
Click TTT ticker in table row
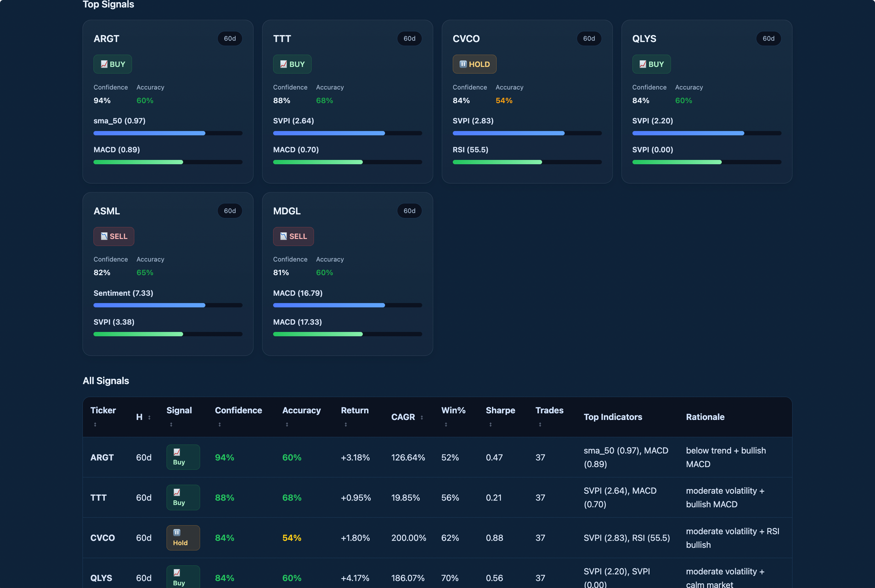(x=99, y=498)
